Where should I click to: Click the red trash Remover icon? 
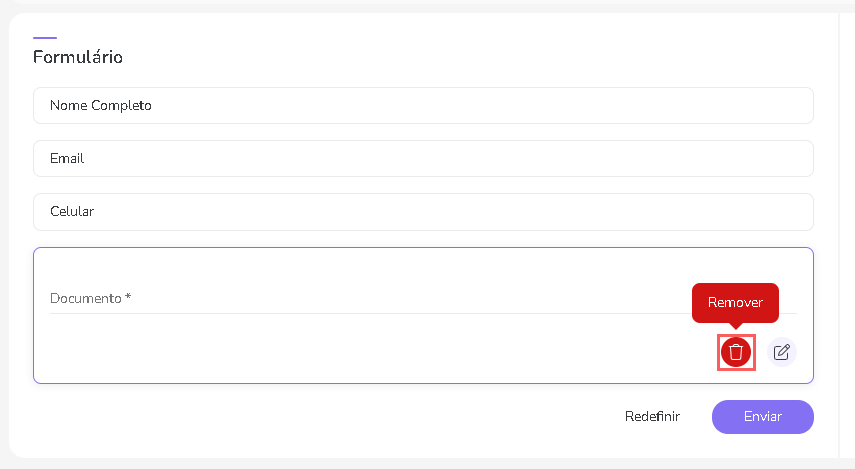(x=736, y=352)
